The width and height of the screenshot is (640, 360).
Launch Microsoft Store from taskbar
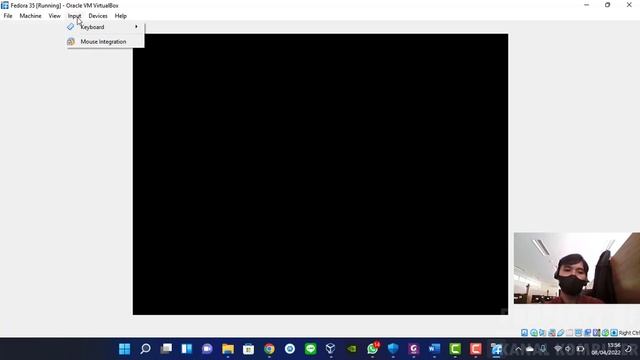(x=249, y=349)
